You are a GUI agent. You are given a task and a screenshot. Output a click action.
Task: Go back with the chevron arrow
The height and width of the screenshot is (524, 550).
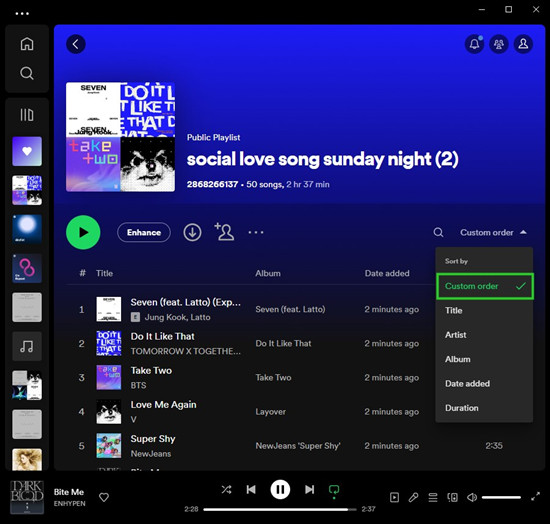pyautogui.click(x=76, y=44)
